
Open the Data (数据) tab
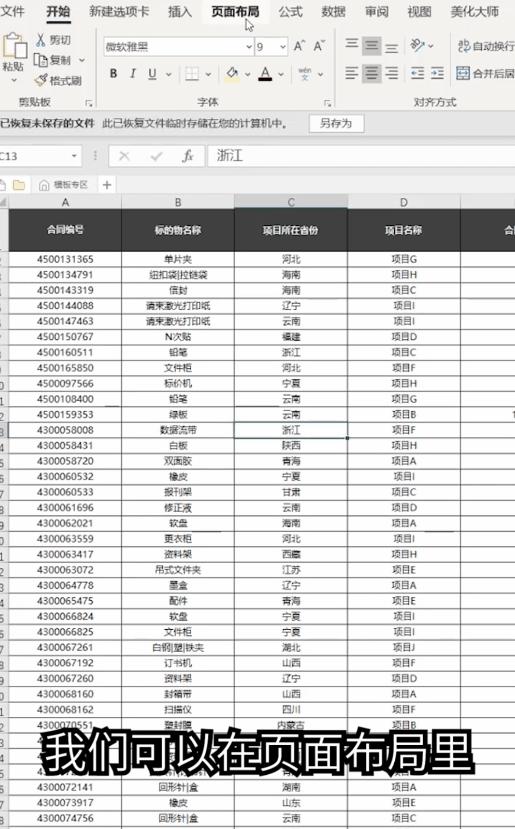point(334,11)
